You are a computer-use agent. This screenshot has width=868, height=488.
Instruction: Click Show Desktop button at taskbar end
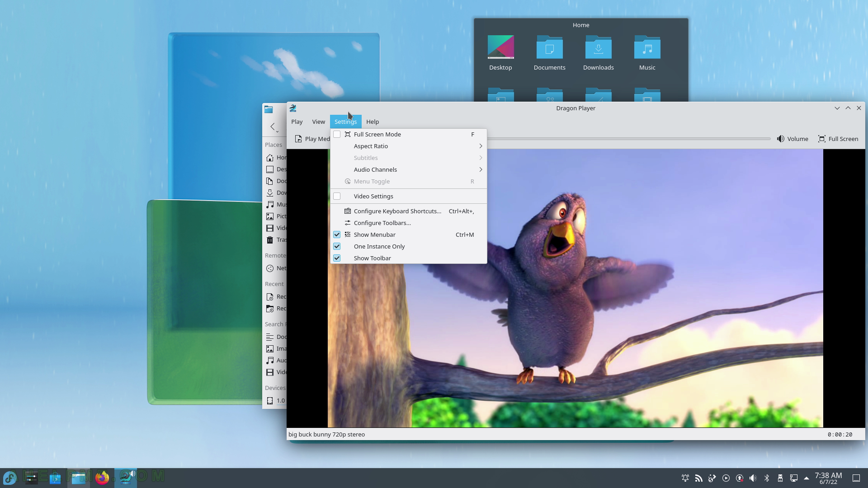pyautogui.click(x=856, y=478)
